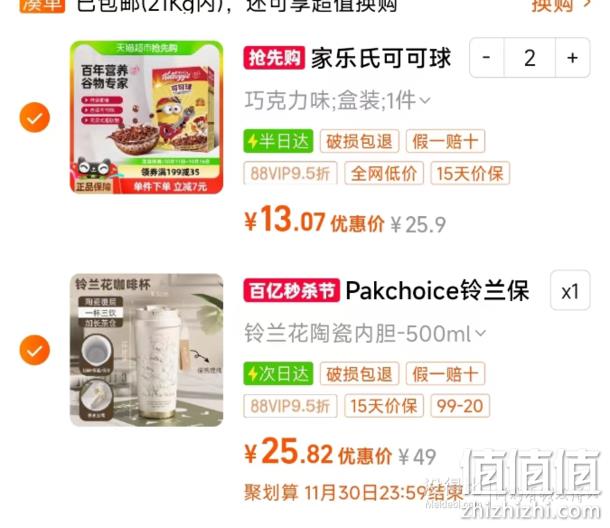
Task: Tap 88VIP9.5折 badge under cocoa balls
Action: tap(290, 173)
